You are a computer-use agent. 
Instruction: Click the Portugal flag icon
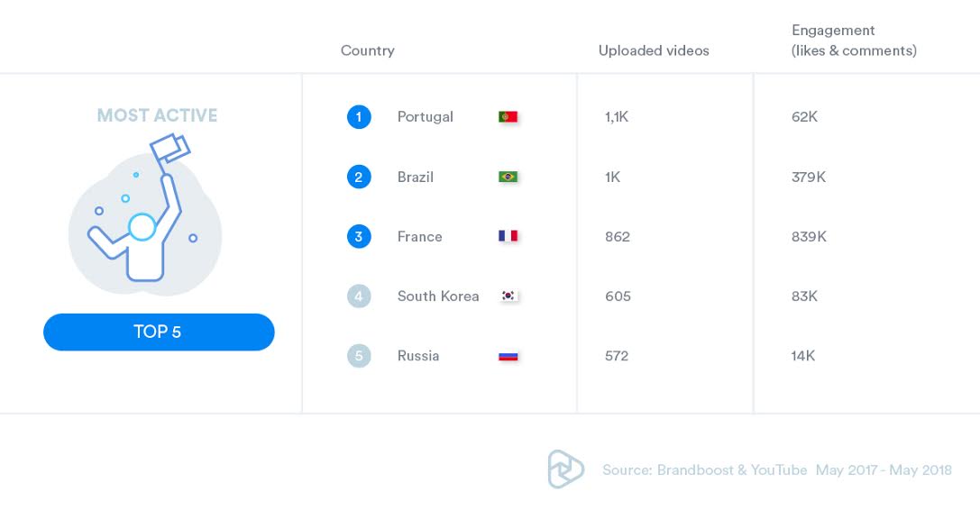508,117
